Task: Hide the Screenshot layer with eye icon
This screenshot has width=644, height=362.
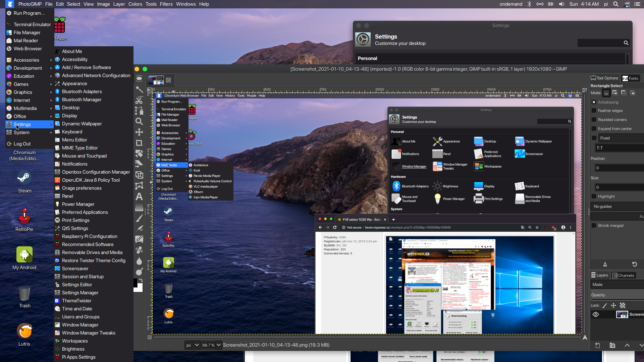Action: tap(596, 314)
